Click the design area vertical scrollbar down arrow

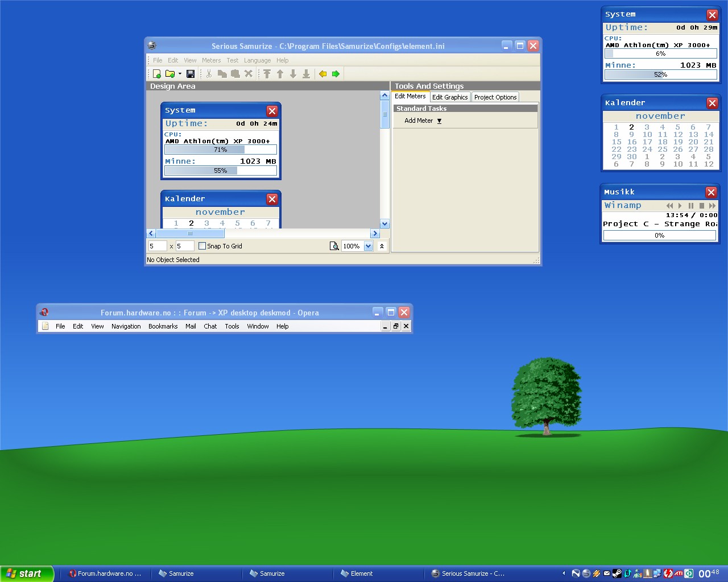[x=384, y=224]
